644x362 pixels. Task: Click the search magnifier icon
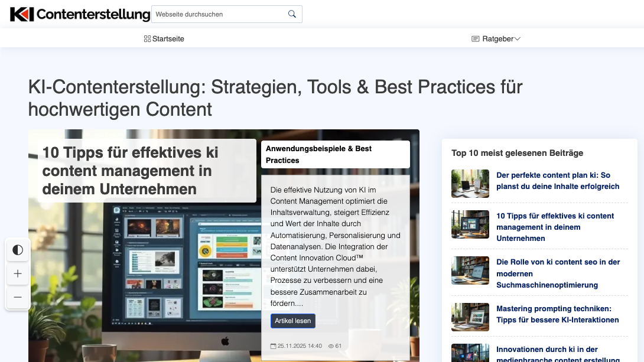[x=292, y=14]
